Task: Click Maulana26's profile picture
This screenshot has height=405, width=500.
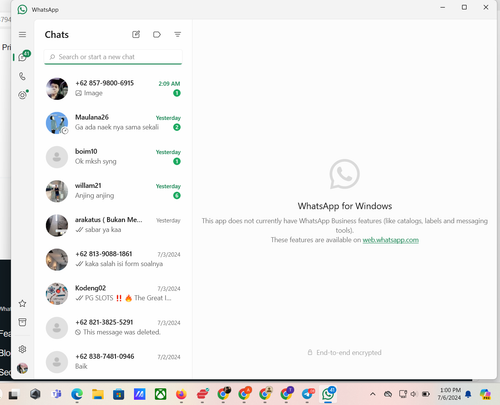Action: click(x=57, y=123)
